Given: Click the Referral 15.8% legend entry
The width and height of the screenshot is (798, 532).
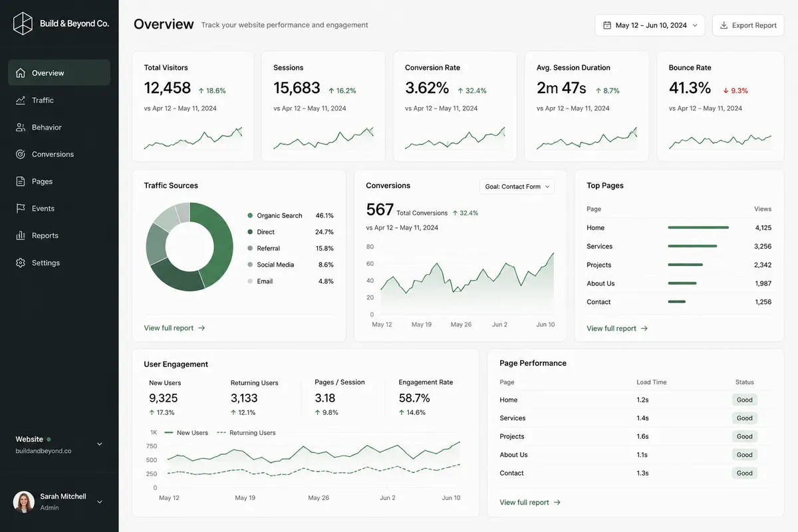Looking at the screenshot, I should pyautogui.click(x=291, y=248).
